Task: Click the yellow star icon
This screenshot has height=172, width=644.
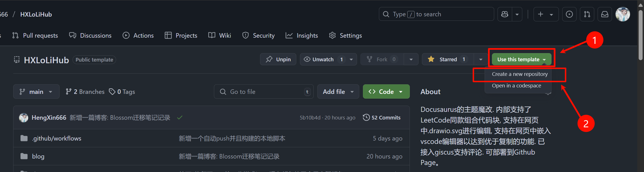Action: [x=431, y=59]
